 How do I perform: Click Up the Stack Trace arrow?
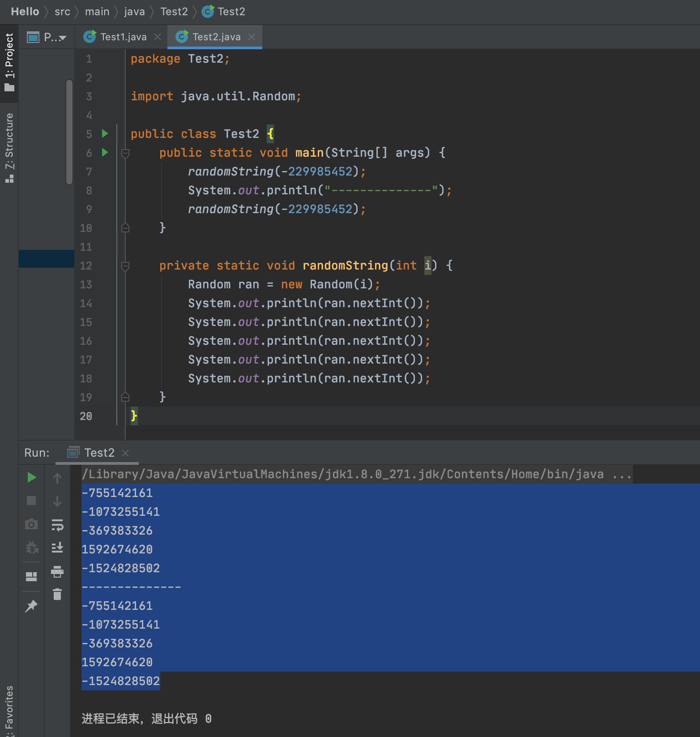tap(57, 478)
